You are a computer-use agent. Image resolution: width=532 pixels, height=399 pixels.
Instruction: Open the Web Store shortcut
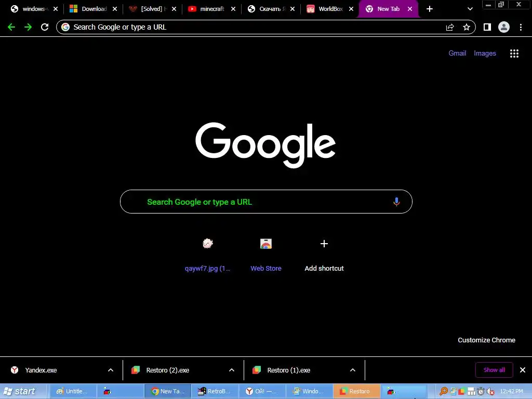[266, 255]
